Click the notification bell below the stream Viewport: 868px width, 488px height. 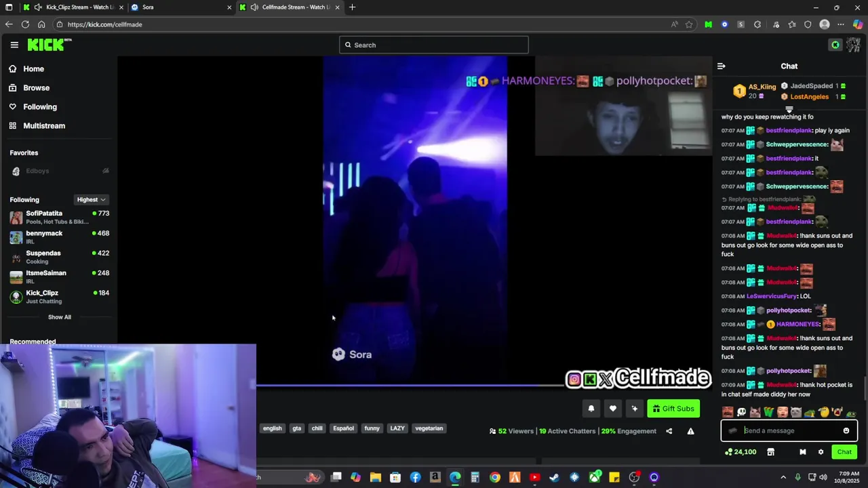(x=591, y=409)
